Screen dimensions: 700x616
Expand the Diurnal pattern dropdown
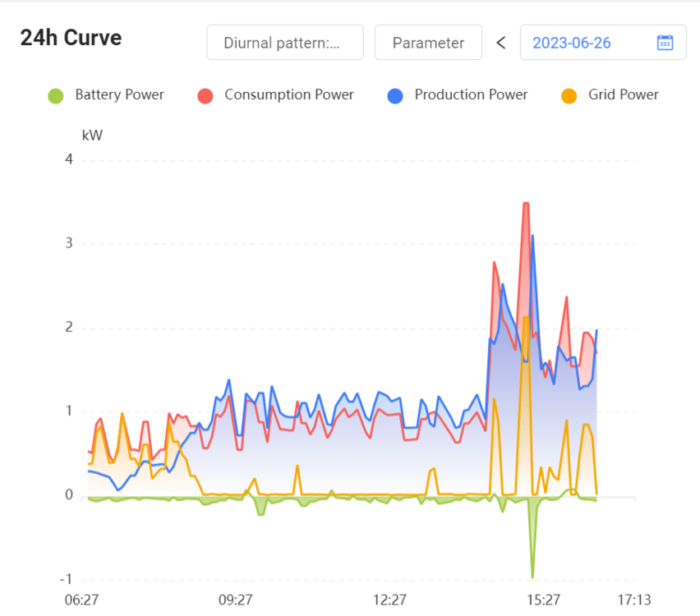(x=284, y=43)
